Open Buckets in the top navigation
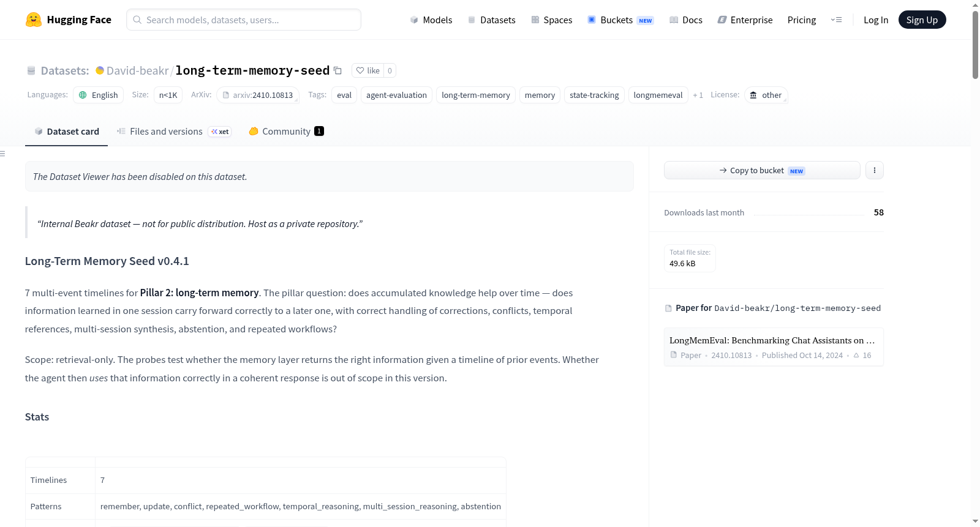The height and width of the screenshot is (527, 980). tap(620, 20)
